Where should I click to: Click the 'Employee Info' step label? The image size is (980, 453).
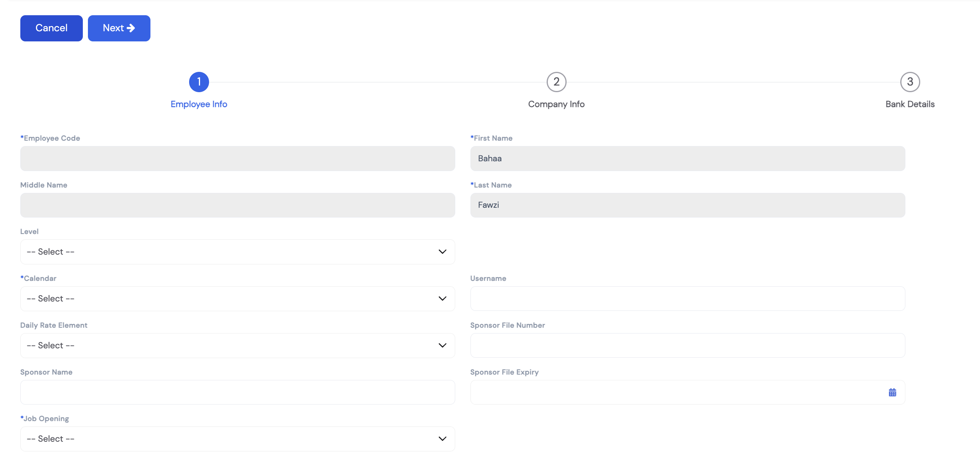[x=199, y=104]
